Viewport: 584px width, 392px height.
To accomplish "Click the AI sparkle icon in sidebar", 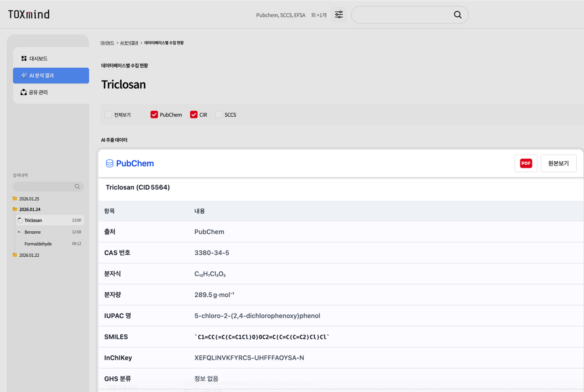I will tap(24, 75).
